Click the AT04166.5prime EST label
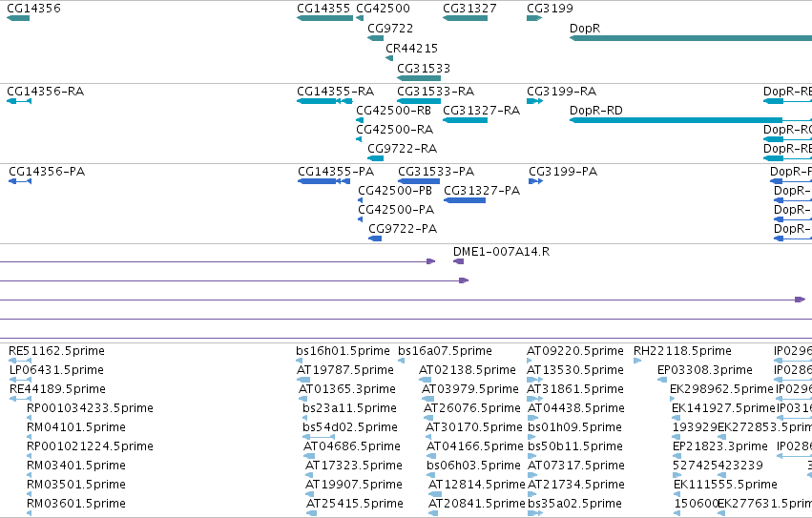The height and width of the screenshot is (518, 812). [x=475, y=446]
